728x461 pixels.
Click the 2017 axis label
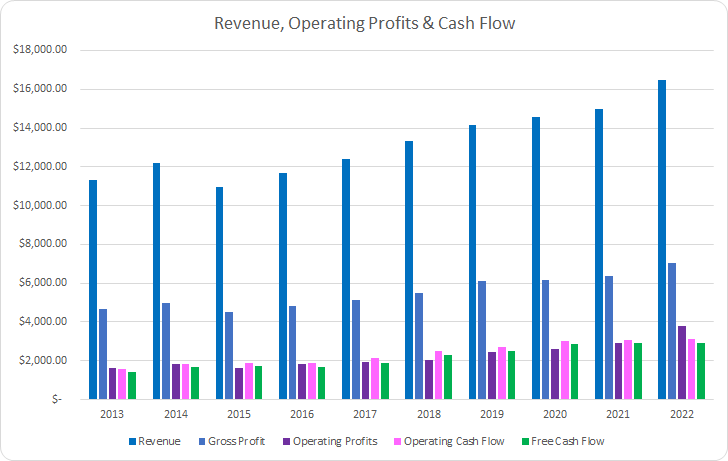point(365,414)
